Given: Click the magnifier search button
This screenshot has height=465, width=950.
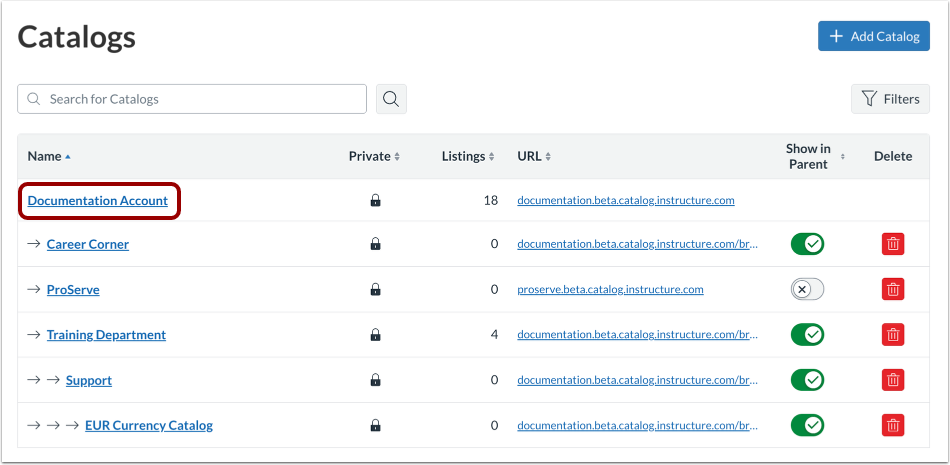Looking at the screenshot, I should click(x=391, y=99).
